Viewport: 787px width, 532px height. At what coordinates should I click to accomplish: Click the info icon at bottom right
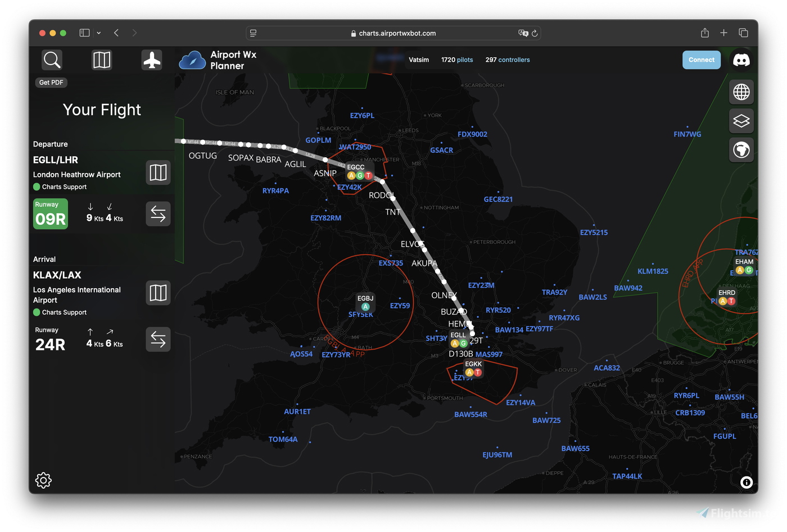click(x=746, y=483)
